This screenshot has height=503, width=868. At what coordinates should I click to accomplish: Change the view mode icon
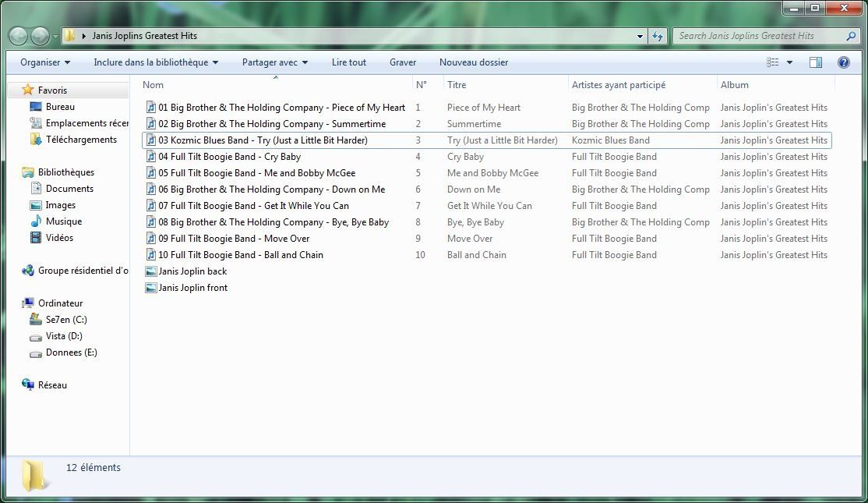772,62
